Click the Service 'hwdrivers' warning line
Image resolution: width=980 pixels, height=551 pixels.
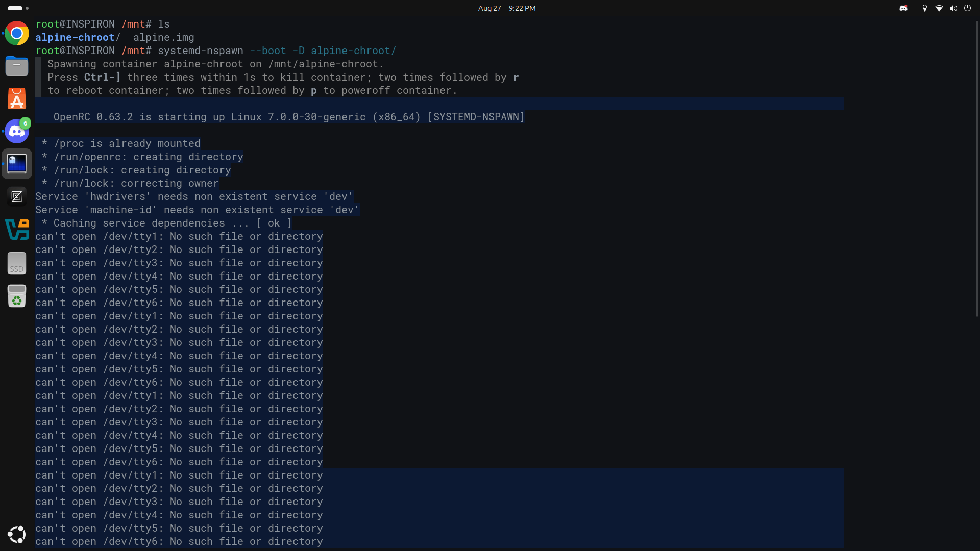pyautogui.click(x=194, y=196)
